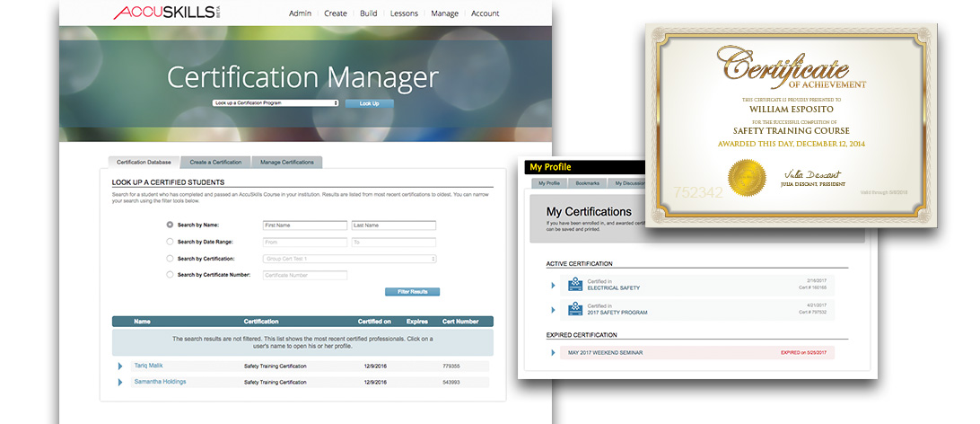
Task: Select the Search by Certification radio button
Action: 171,259
